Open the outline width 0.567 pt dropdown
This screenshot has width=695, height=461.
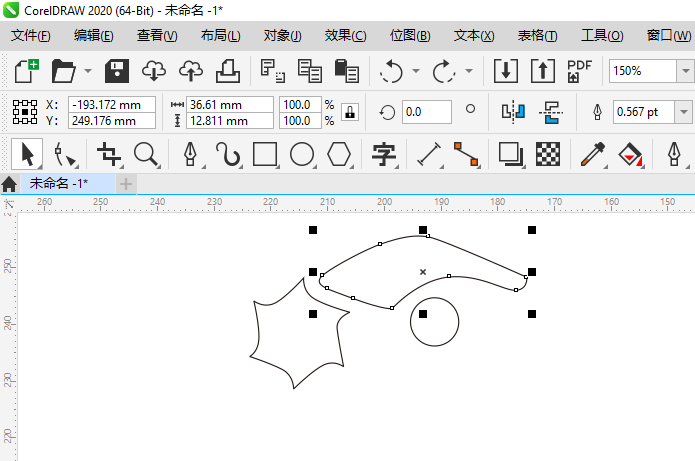click(684, 112)
